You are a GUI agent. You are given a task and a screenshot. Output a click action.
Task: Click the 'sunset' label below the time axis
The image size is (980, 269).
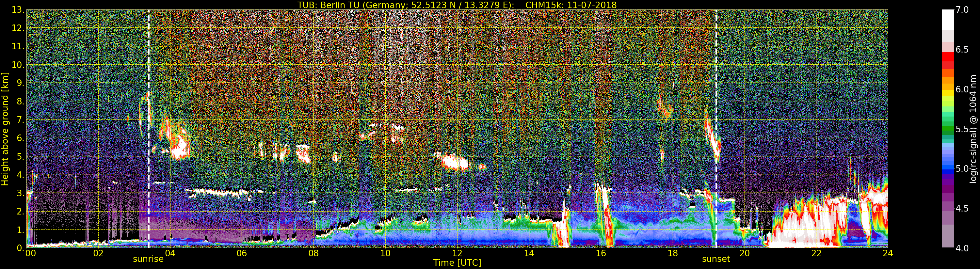(x=716, y=259)
